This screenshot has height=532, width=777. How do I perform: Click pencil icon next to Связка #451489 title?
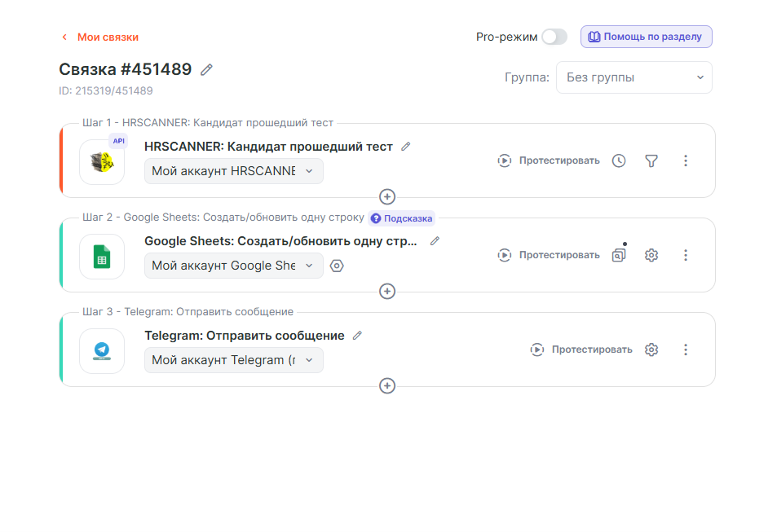tap(207, 70)
